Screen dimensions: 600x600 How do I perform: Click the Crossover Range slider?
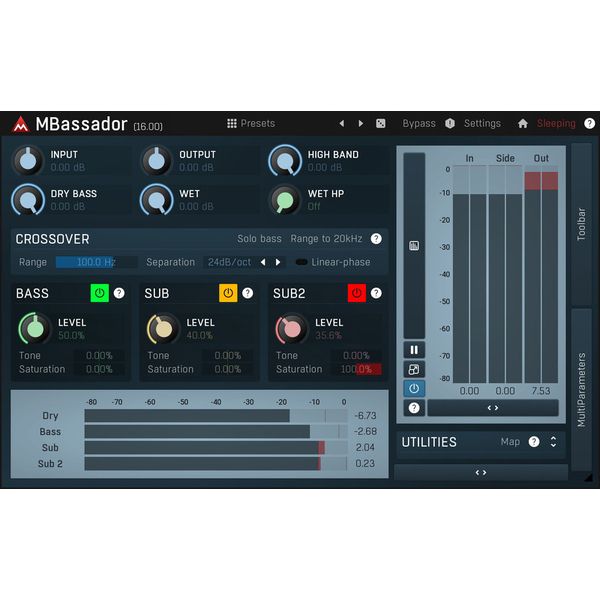tap(96, 262)
